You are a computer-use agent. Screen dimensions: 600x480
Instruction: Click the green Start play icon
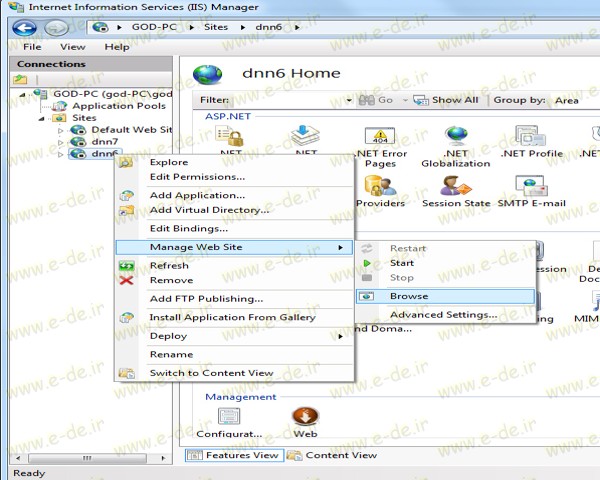point(367,263)
